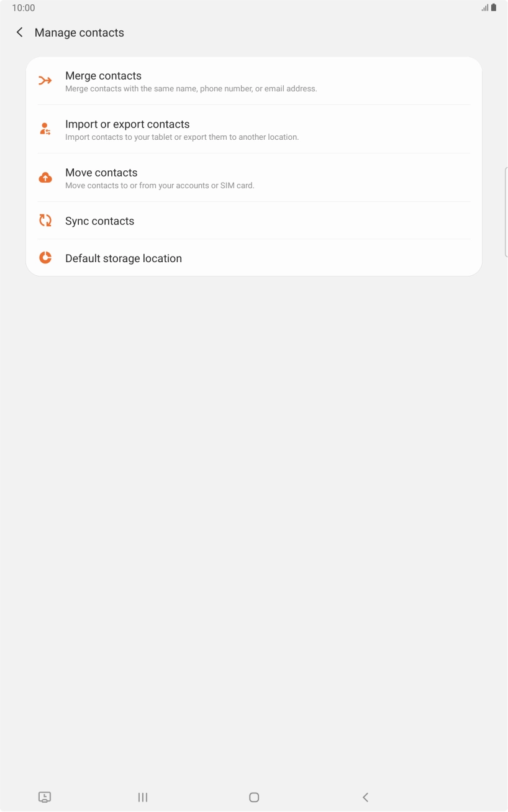Tap the home icon in navigation bar
Viewport: 508px width, 812px height.
[253, 797]
